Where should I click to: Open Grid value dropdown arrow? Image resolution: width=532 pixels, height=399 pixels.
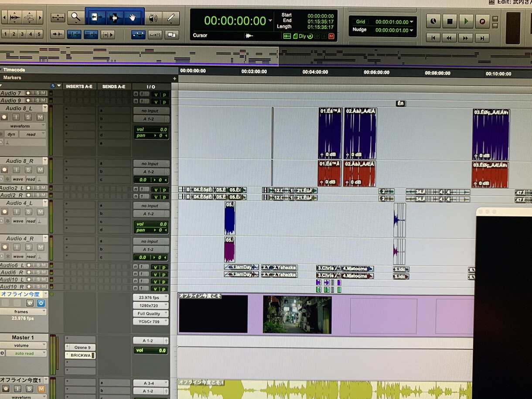tap(412, 22)
